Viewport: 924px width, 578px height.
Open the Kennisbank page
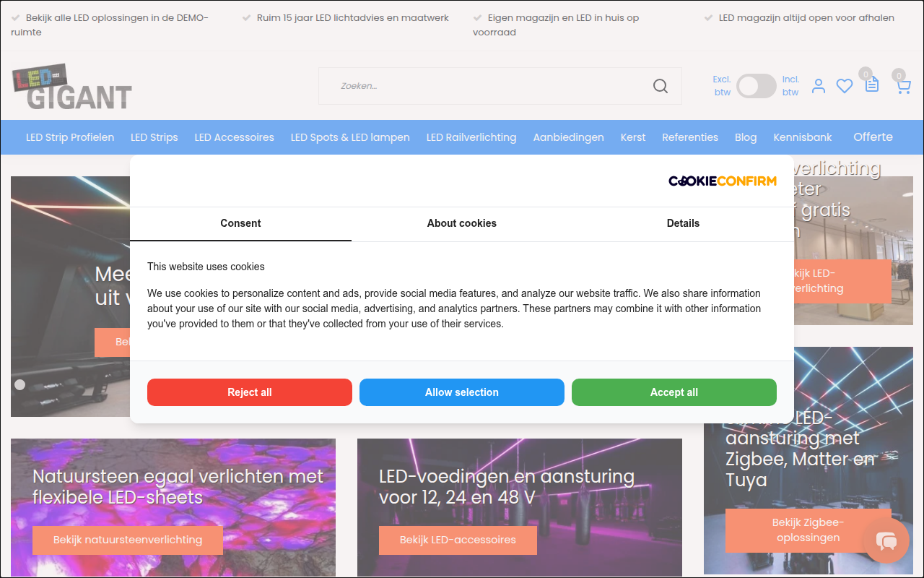pos(803,137)
